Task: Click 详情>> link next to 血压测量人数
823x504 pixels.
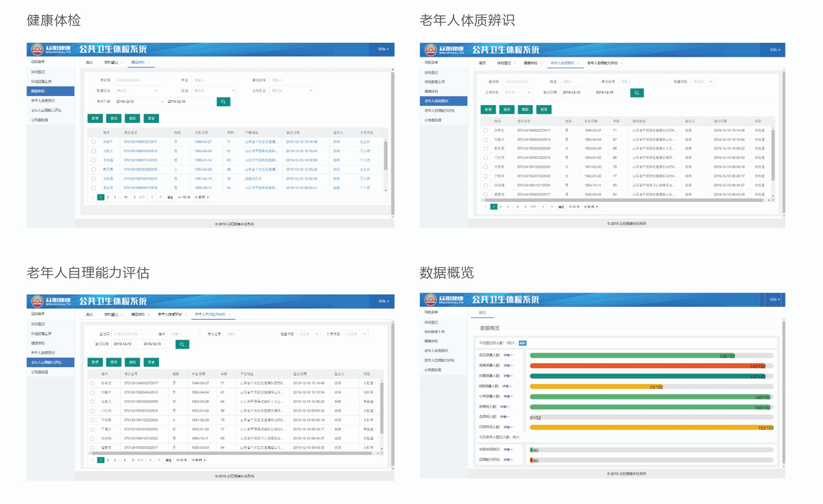Action: click(x=507, y=355)
